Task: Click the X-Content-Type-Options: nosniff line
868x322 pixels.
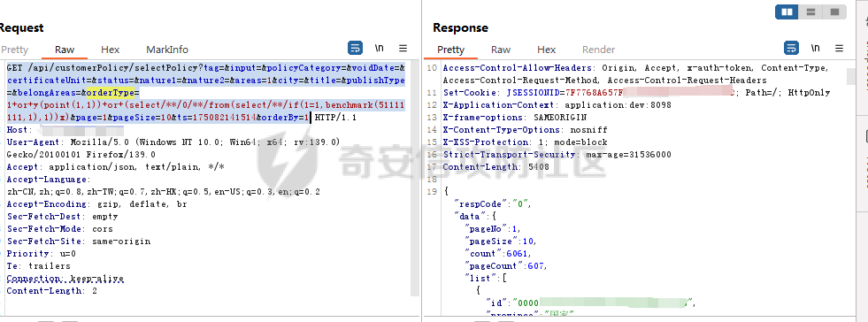Action: [525, 129]
